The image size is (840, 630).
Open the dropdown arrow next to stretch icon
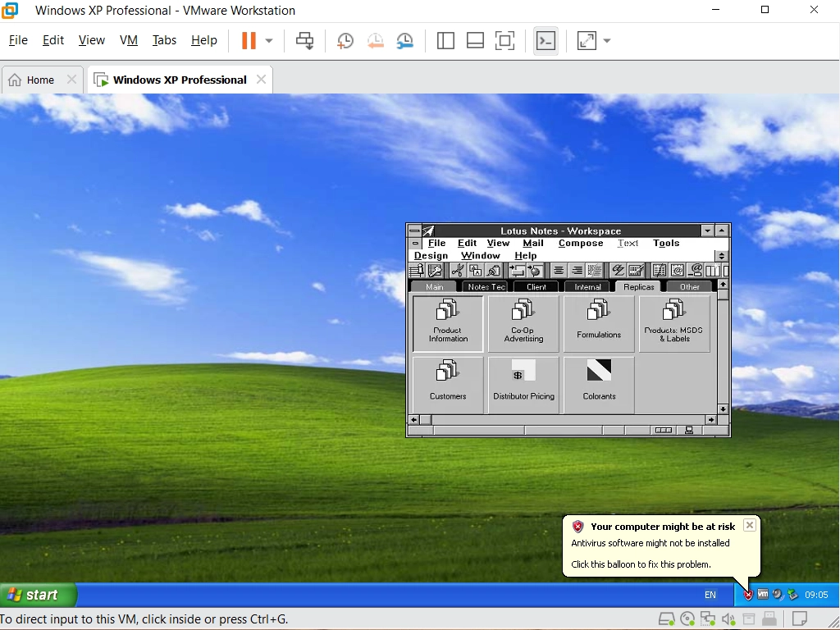tap(607, 41)
